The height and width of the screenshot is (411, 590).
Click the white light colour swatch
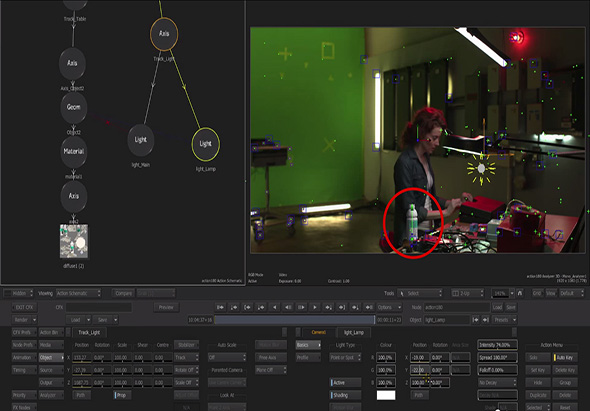(x=386, y=395)
